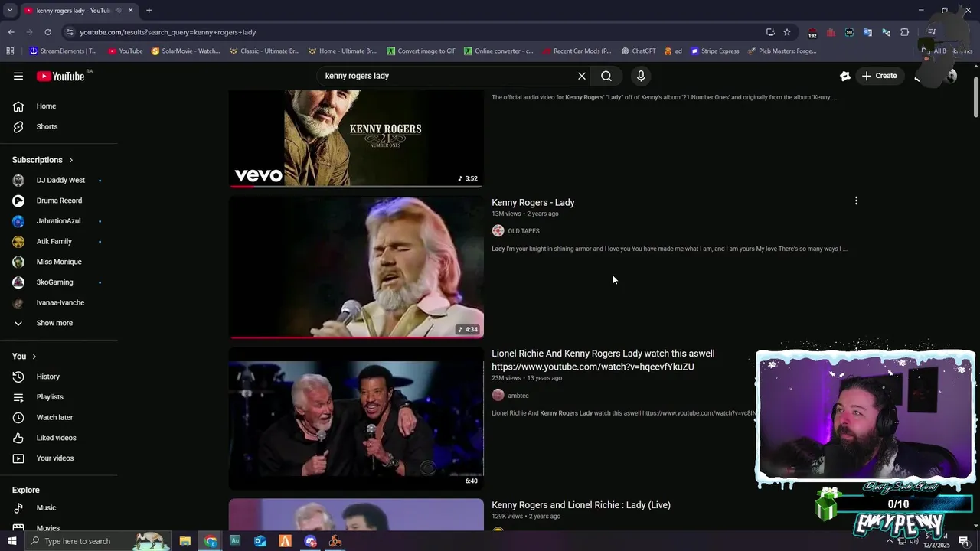Screen dimensions: 980x551
Task: Open the OLD TAPES channel avatar
Action: 498,231
